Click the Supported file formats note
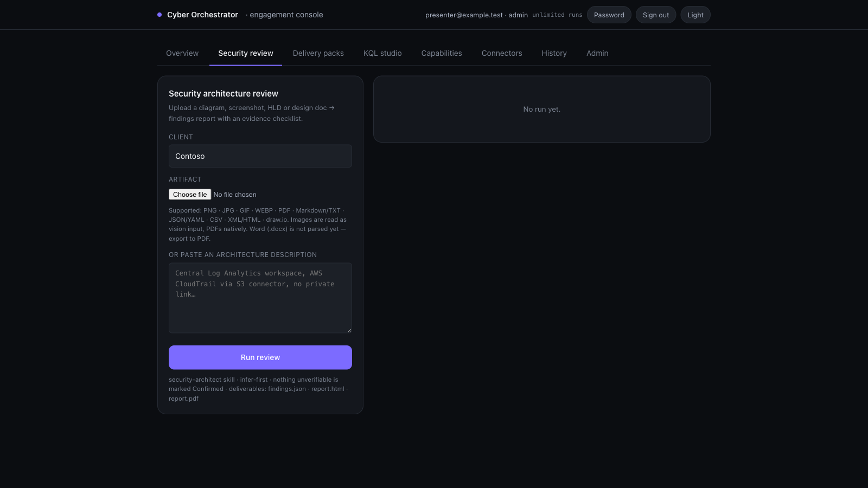 point(258,224)
